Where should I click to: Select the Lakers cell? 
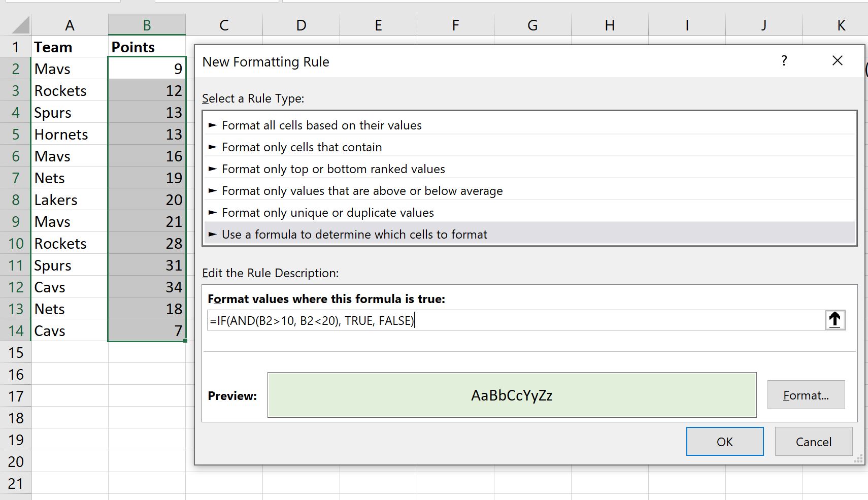coord(70,199)
